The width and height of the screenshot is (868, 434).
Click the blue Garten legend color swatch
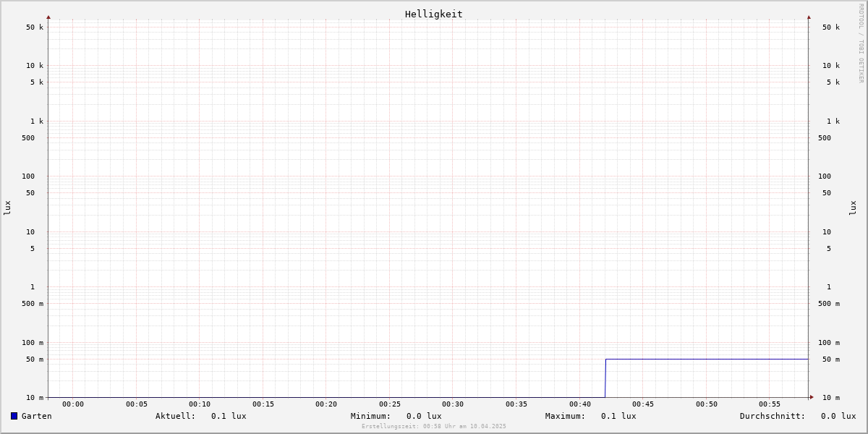point(14,416)
